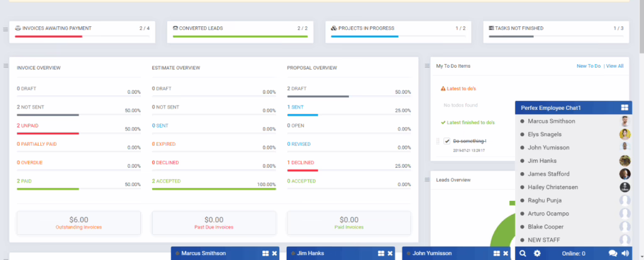The width and height of the screenshot is (644, 260).
Task: Click the search icon in chat footer
Action: (x=523, y=254)
